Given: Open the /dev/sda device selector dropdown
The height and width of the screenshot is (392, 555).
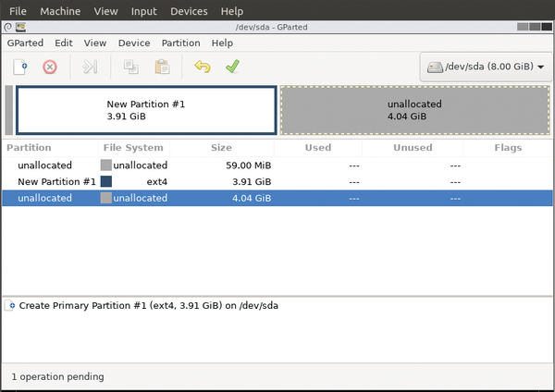Looking at the screenshot, I should [x=486, y=67].
